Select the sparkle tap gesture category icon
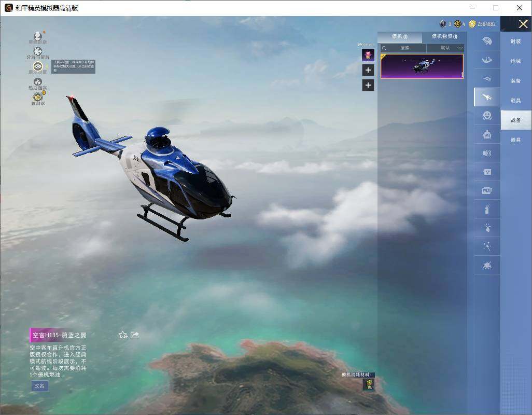Screen dimensions: 532x415 [487, 227]
